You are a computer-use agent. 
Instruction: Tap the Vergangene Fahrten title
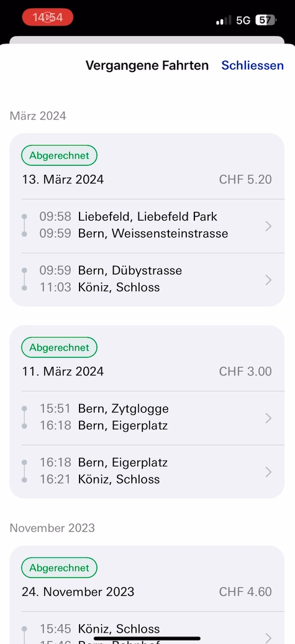(147, 65)
